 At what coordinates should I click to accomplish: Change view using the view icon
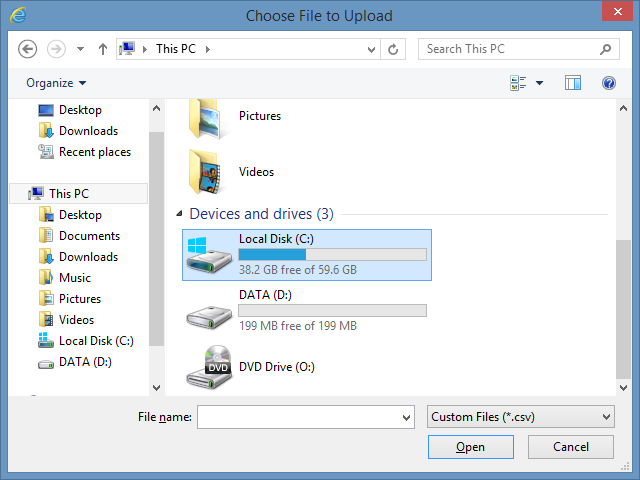(x=518, y=83)
